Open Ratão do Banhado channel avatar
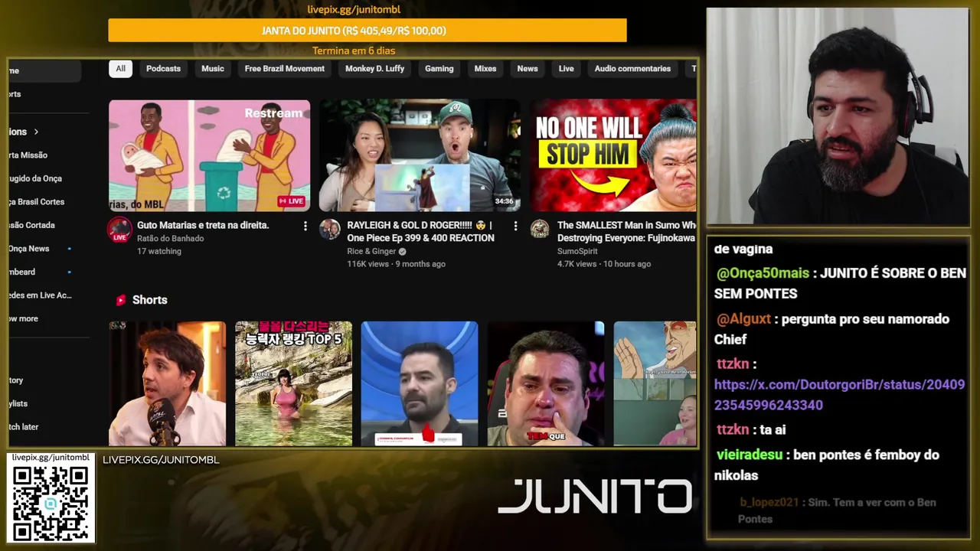Screen dimensions: 980x551 (x=119, y=230)
